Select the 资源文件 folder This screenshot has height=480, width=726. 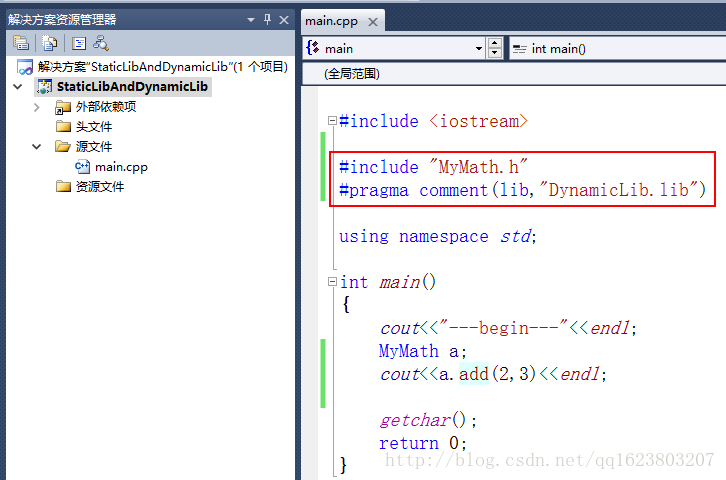click(x=100, y=187)
